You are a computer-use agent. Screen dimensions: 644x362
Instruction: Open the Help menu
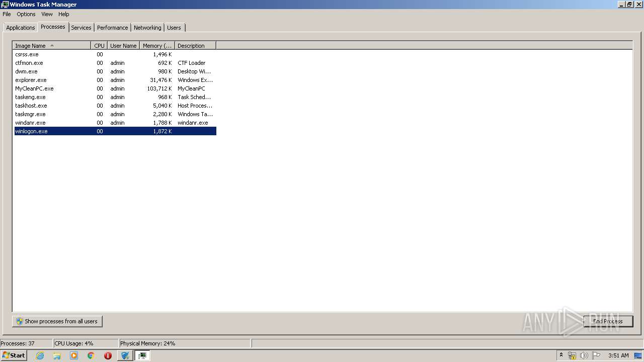(x=63, y=14)
